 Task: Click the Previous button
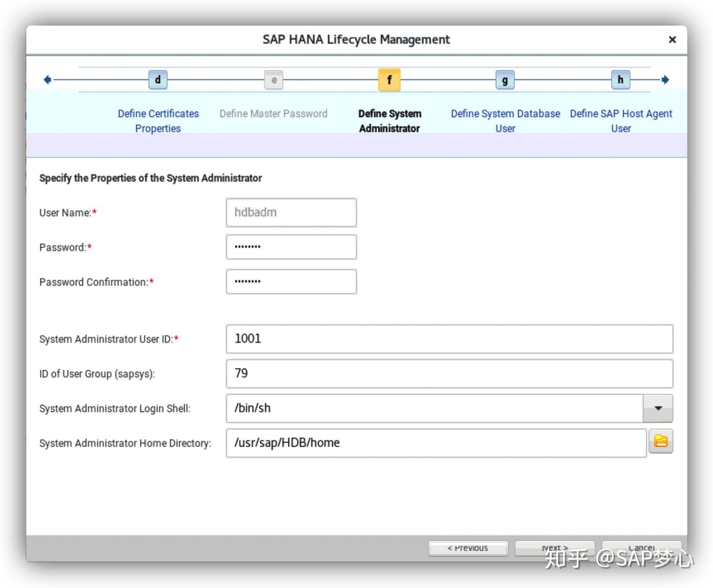[x=468, y=548]
